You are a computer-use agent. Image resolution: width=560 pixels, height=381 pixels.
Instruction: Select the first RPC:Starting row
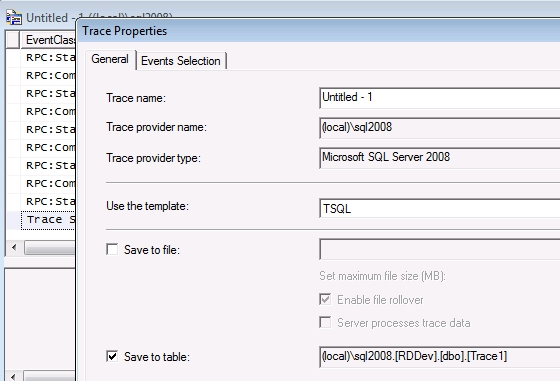(49, 57)
